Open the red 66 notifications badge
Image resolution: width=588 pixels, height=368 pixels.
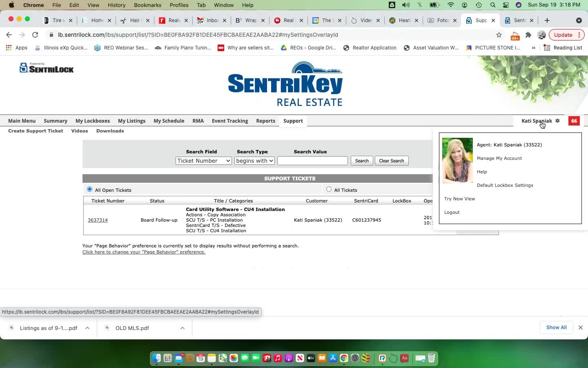[x=574, y=121]
